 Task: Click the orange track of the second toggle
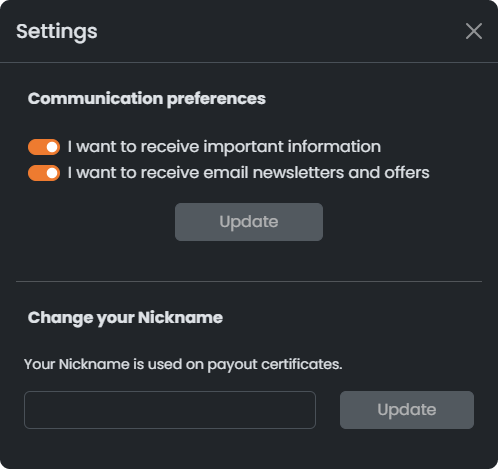click(37, 173)
